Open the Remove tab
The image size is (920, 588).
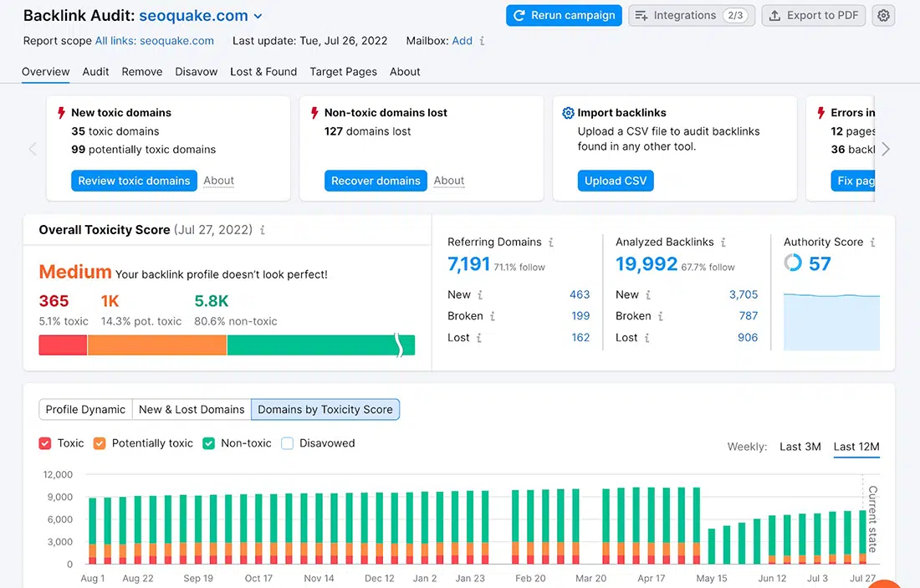pyautogui.click(x=142, y=72)
